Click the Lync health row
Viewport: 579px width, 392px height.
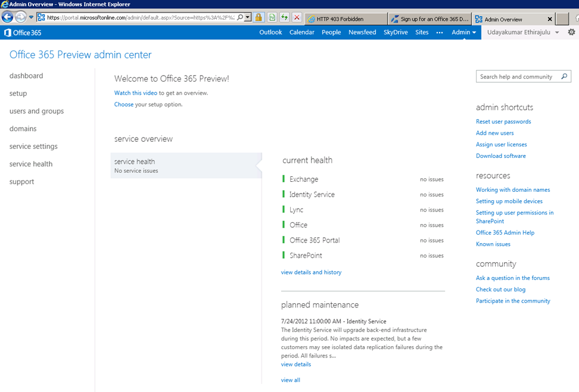[363, 210]
